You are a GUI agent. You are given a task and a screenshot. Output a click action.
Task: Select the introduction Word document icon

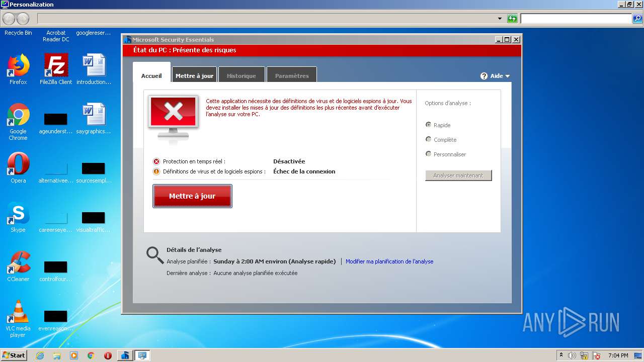point(94,69)
